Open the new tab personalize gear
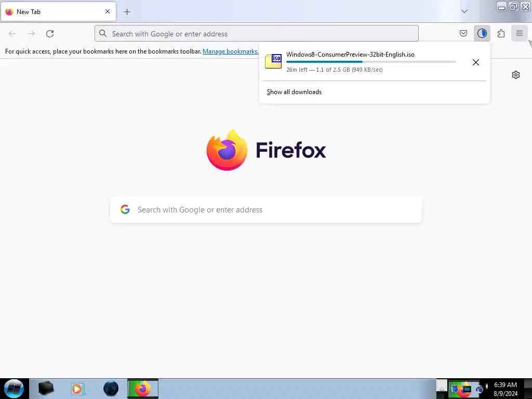This screenshot has width=532, height=399. (516, 75)
